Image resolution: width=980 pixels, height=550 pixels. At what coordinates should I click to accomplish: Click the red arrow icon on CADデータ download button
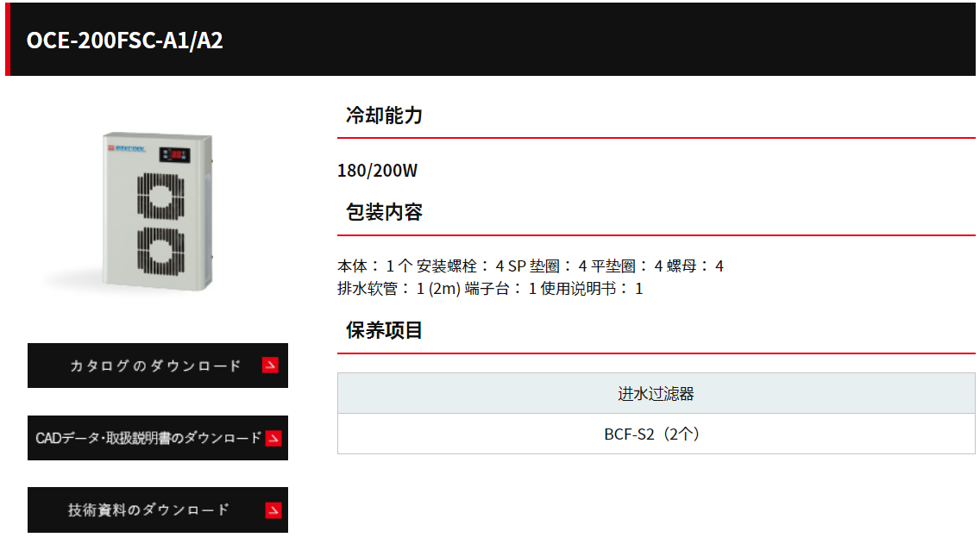click(x=273, y=438)
